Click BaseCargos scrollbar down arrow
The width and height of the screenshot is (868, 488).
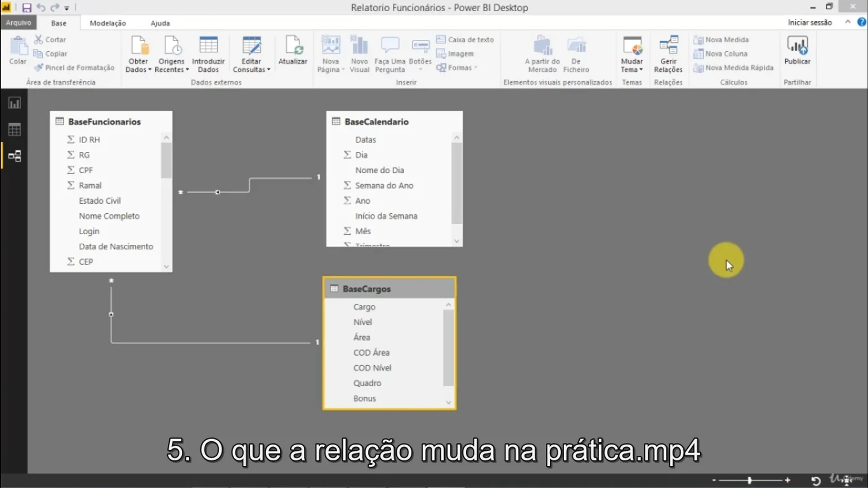coord(448,402)
